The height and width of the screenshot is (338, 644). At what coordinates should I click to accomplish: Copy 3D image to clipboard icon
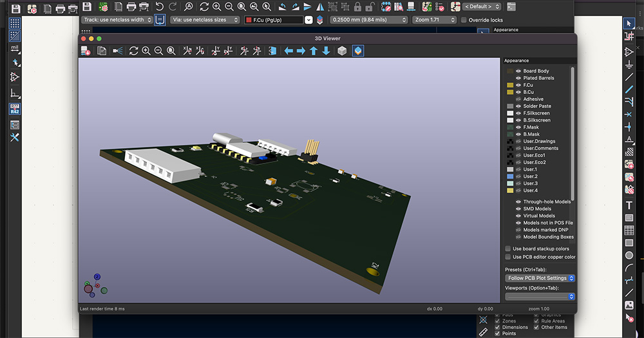pos(102,50)
